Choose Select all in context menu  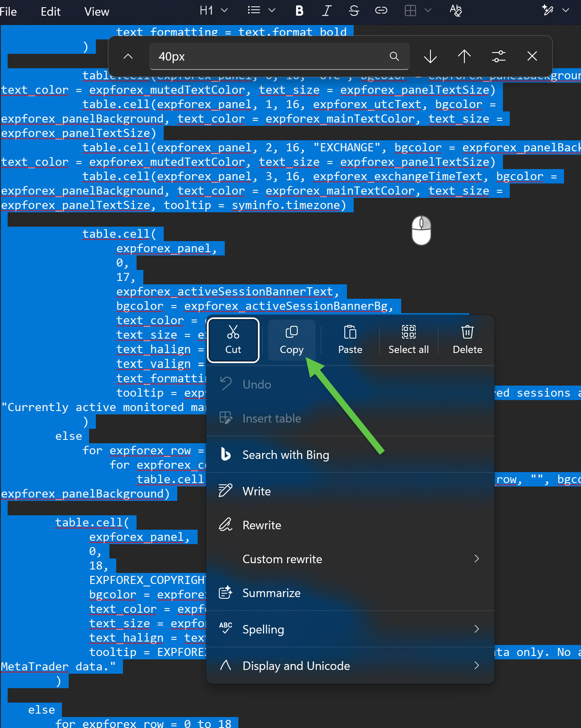click(x=409, y=340)
